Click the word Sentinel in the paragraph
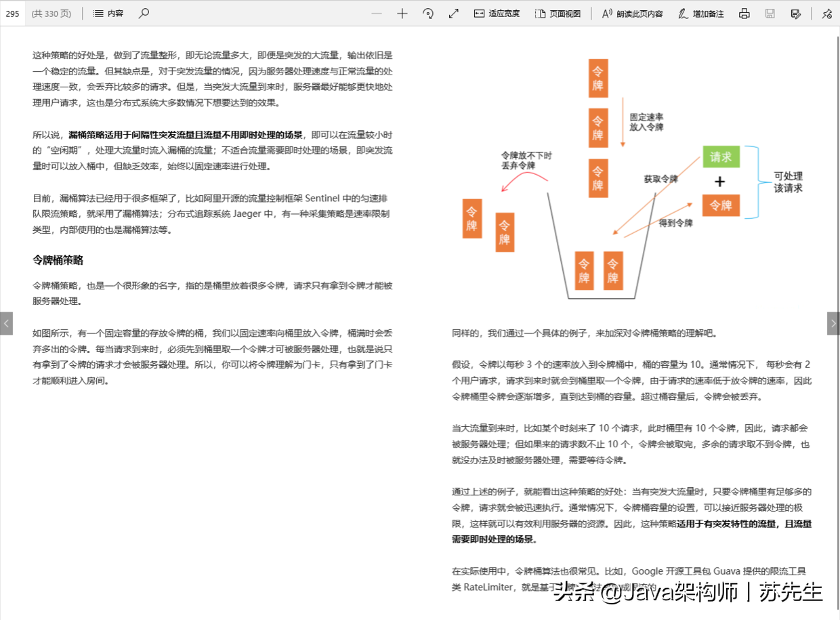The width and height of the screenshot is (840, 620). tap(324, 199)
